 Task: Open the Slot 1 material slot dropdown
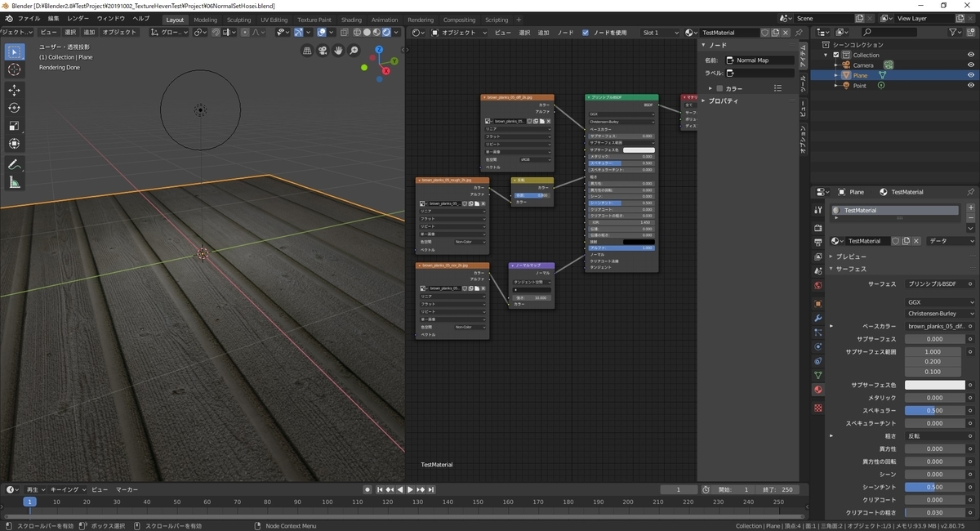click(x=661, y=33)
